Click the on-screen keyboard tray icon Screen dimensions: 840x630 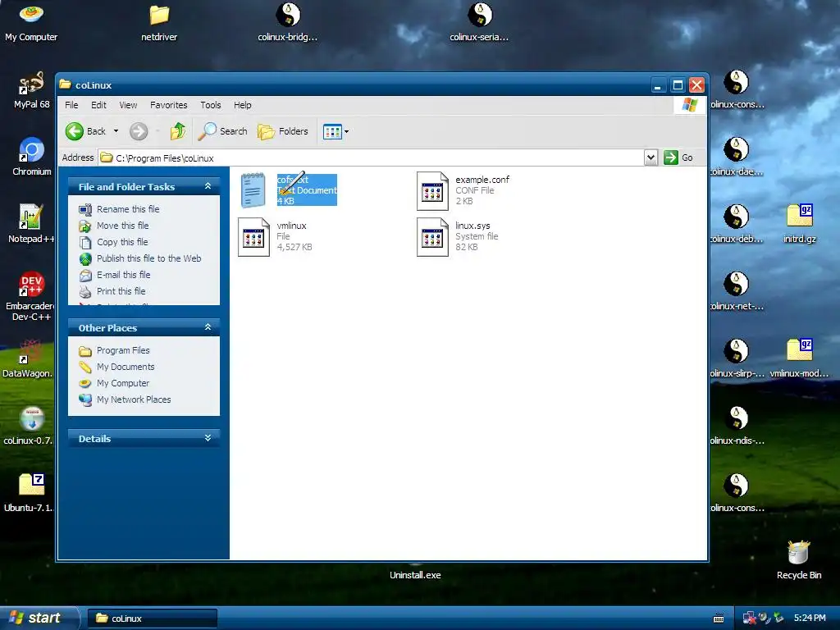point(719,619)
